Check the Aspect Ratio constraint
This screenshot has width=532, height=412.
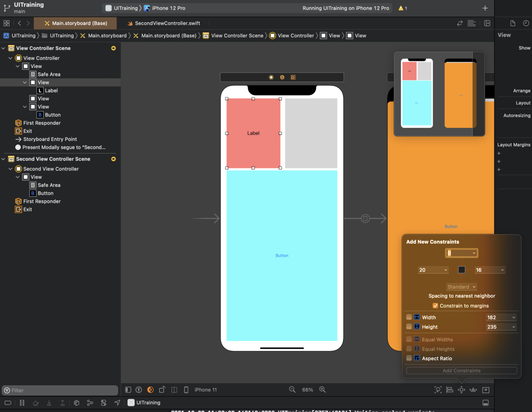(409, 358)
